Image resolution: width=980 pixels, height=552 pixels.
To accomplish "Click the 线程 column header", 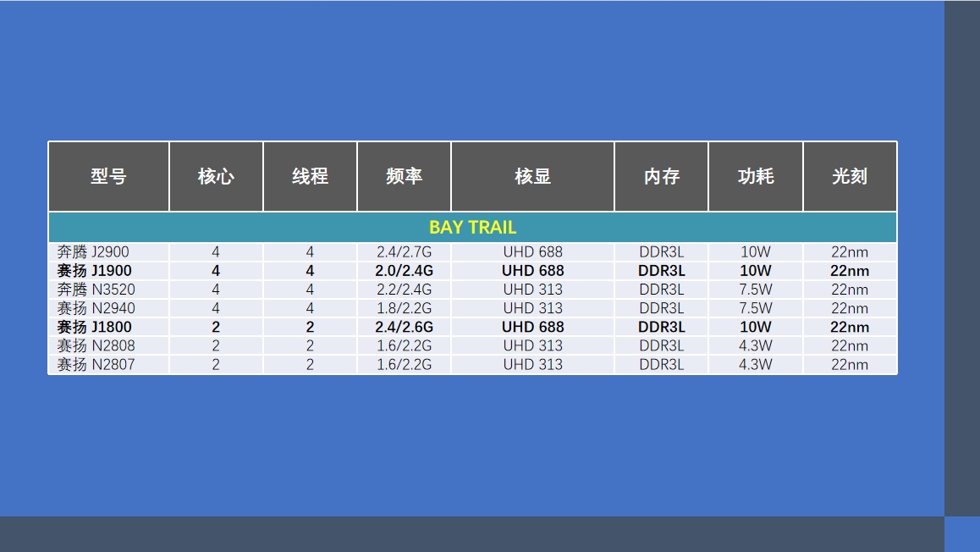I will point(310,176).
